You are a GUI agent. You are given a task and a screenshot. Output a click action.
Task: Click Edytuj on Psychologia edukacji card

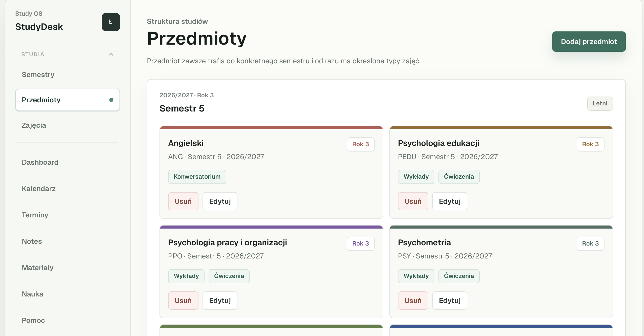pos(450,201)
